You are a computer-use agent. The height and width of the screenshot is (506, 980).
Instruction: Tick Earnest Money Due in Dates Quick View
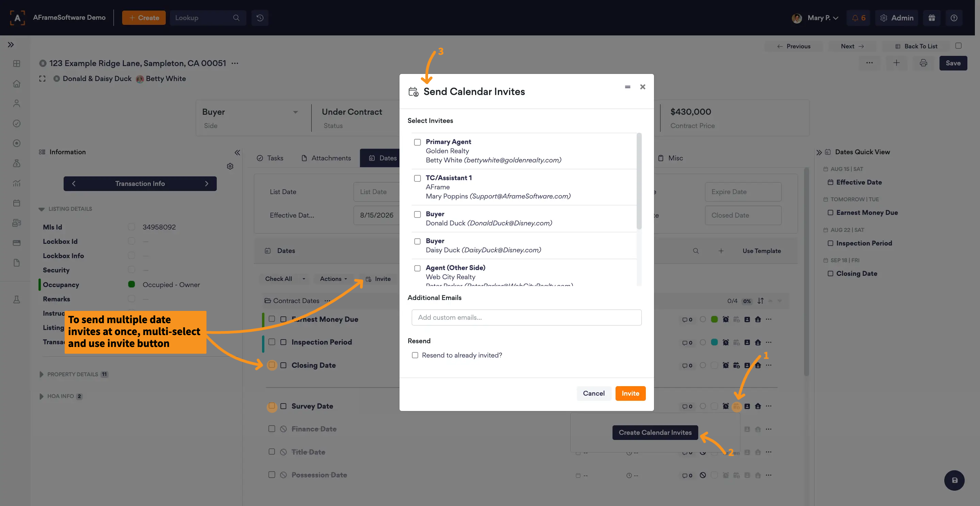pos(831,213)
